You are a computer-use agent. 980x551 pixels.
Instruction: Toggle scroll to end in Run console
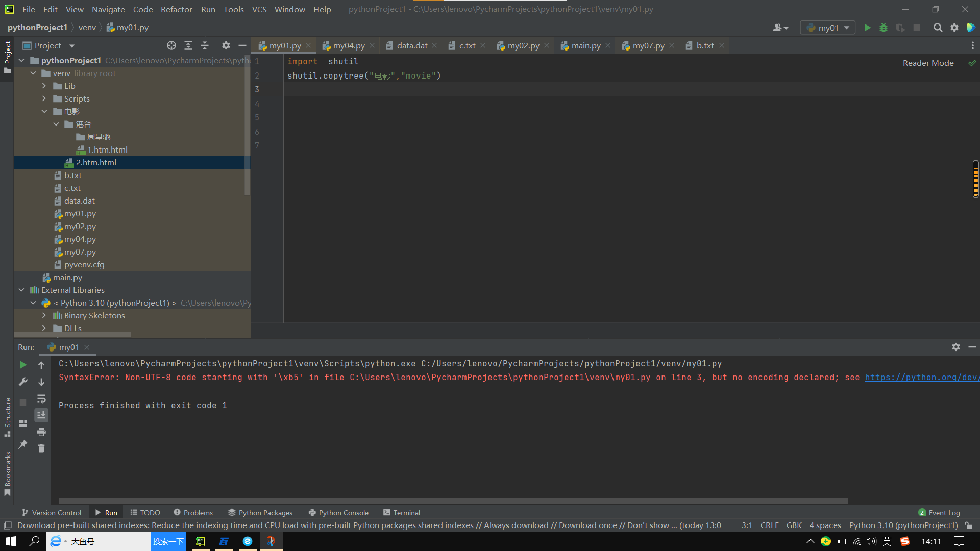tap(41, 415)
